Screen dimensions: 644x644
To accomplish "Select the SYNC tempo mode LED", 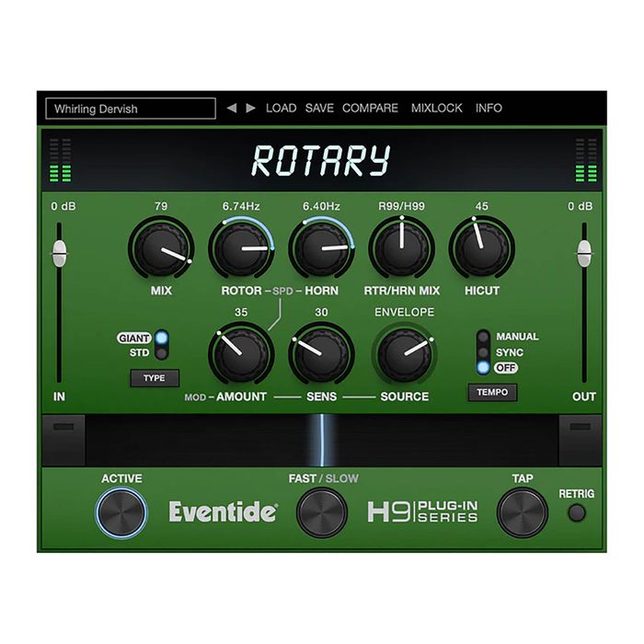I will (x=482, y=352).
